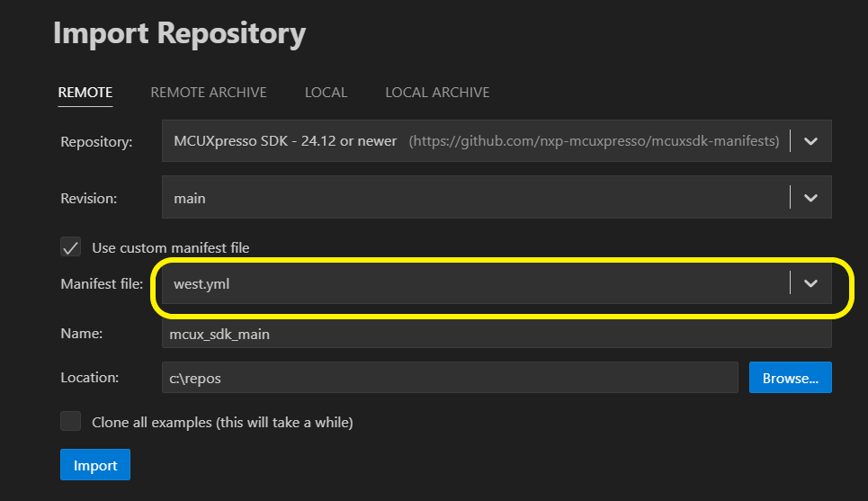The width and height of the screenshot is (868, 501).
Task: Click the GitHub mcuxsdk-manifests URL text
Action: 594,141
